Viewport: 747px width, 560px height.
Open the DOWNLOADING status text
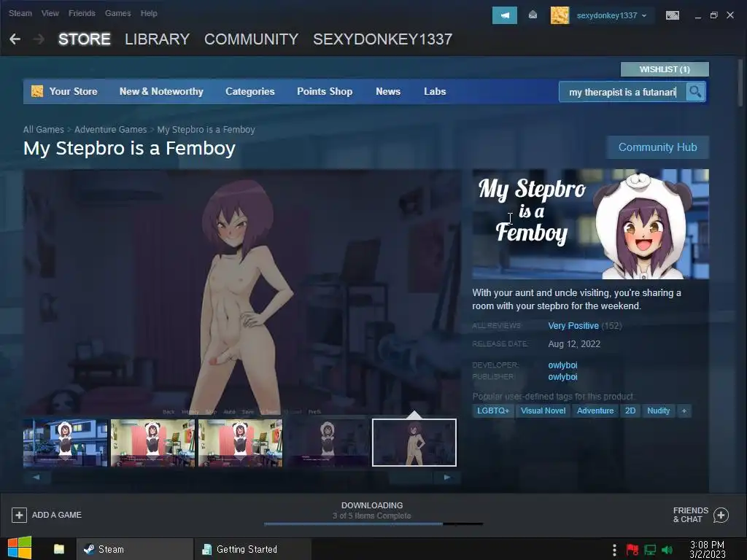[x=372, y=505]
